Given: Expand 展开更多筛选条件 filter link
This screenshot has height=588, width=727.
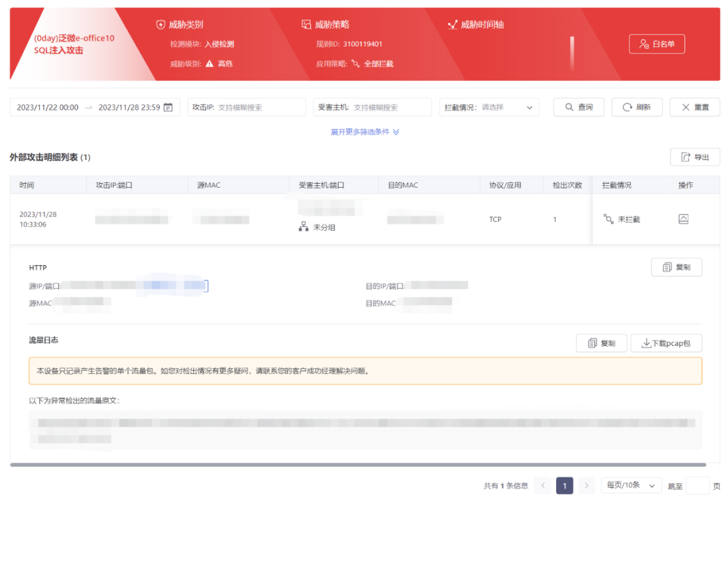Looking at the screenshot, I should pyautogui.click(x=364, y=132).
